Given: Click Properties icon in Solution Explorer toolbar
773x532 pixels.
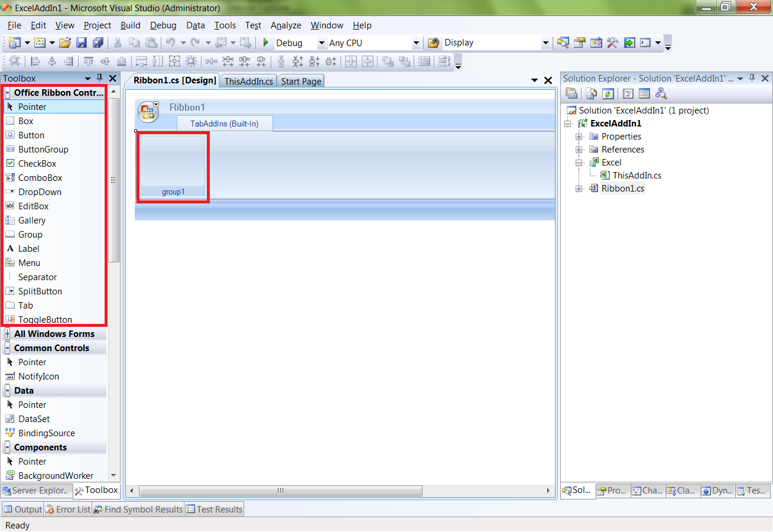Looking at the screenshot, I should tap(571, 93).
